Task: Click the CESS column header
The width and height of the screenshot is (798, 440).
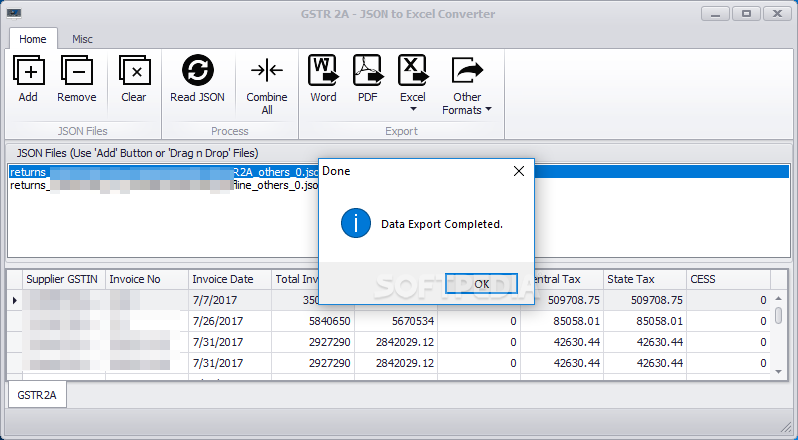Action: [728, 279]
